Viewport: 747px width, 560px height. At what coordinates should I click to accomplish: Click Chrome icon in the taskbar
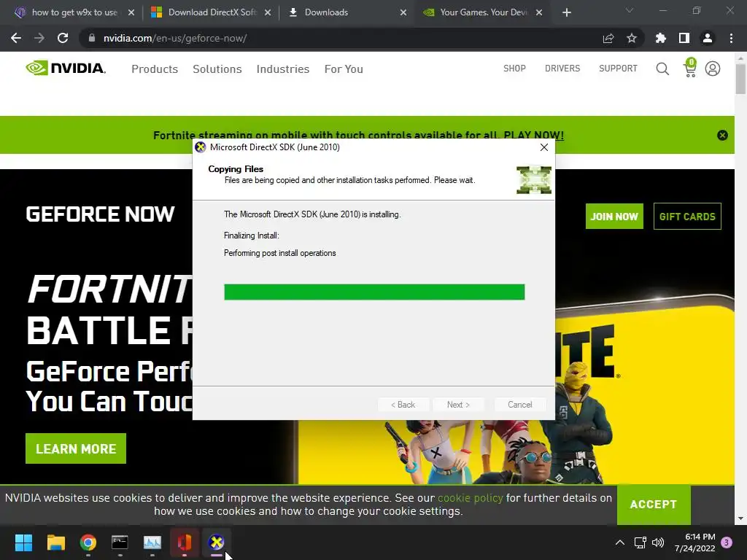pos(88,542)
